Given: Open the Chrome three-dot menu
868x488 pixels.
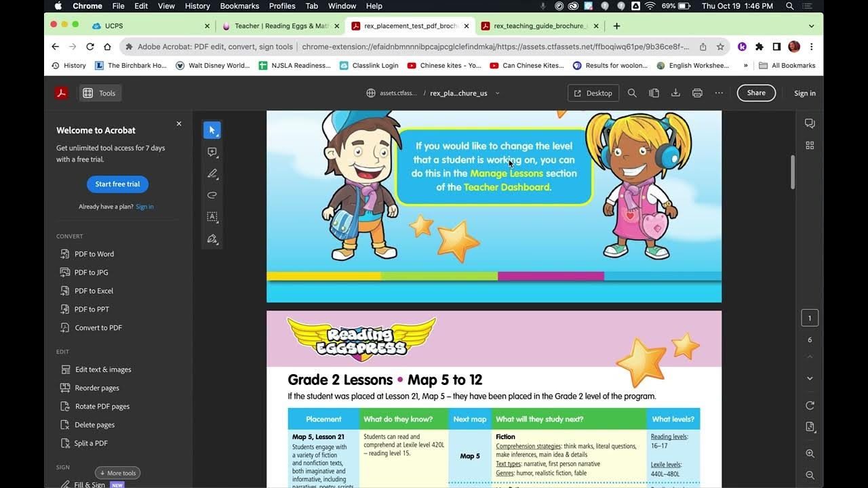Looking at the screenshot, I should coord(811,47).
